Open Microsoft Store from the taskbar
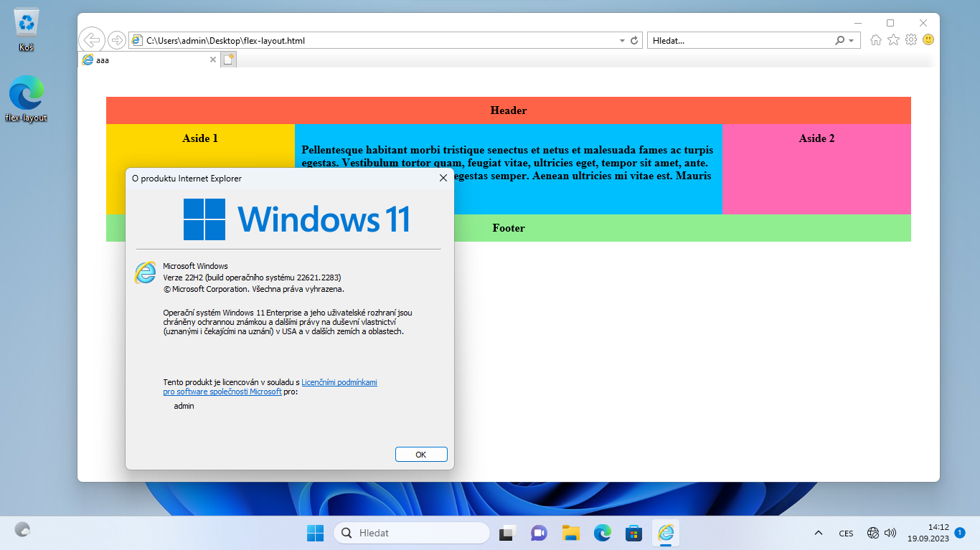The height and width of the screenshot is (550, 980). [x=633, y=533]
